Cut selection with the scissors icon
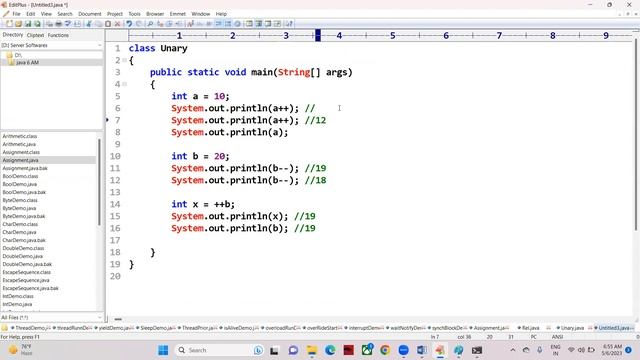 [x=89, y=24]
